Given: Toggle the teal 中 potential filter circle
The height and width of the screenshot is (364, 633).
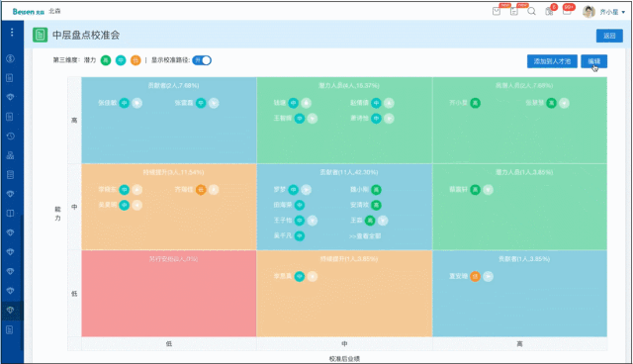Looking at the screenshot, I should tap(121, 60).
